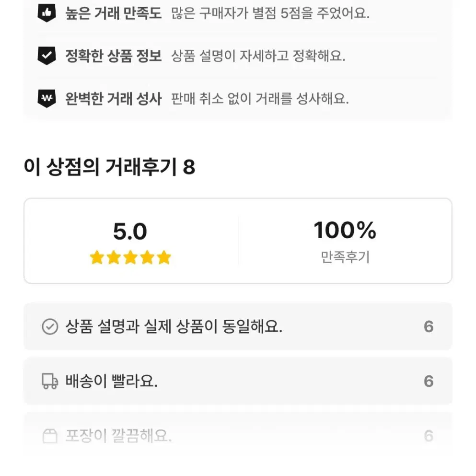The width and height of the screenshot is (476, 476).
Task: Select the 배송이 빨라요 review row
Action: (238, 381)
